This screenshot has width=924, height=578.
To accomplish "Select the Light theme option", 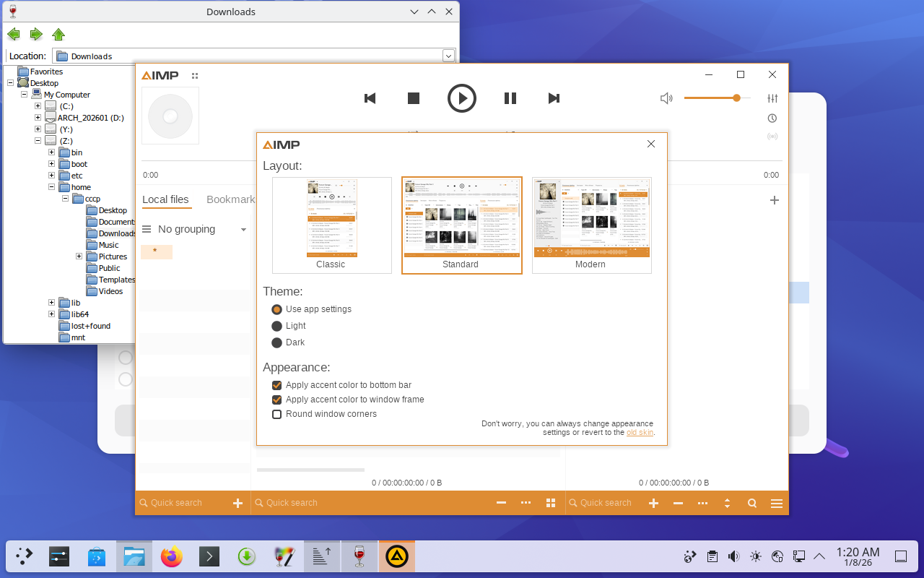I will coord(276,326).
